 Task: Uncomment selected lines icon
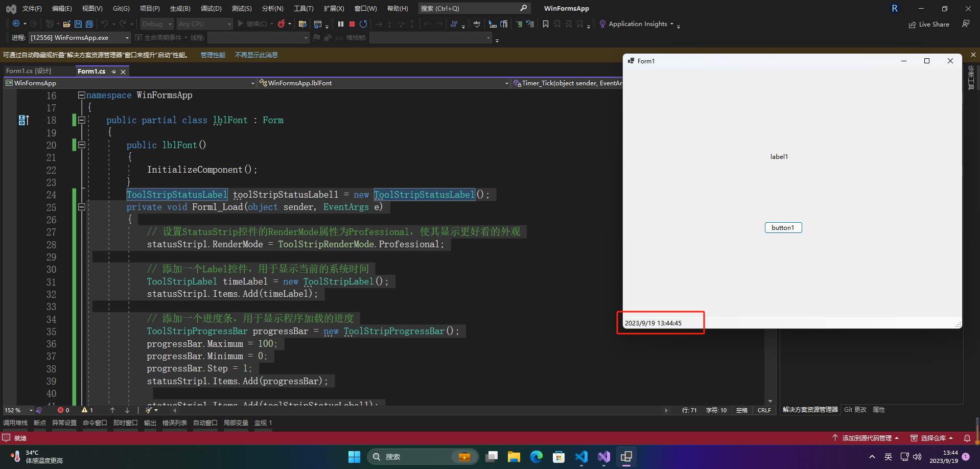(x=530, y=24)
